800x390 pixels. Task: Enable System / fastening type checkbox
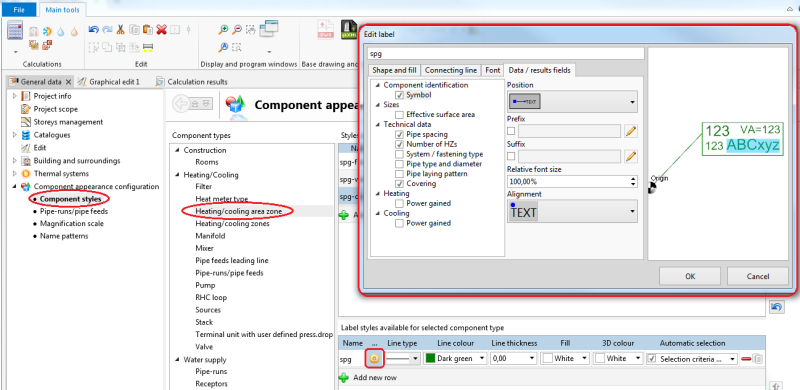(x=399, y=154)
